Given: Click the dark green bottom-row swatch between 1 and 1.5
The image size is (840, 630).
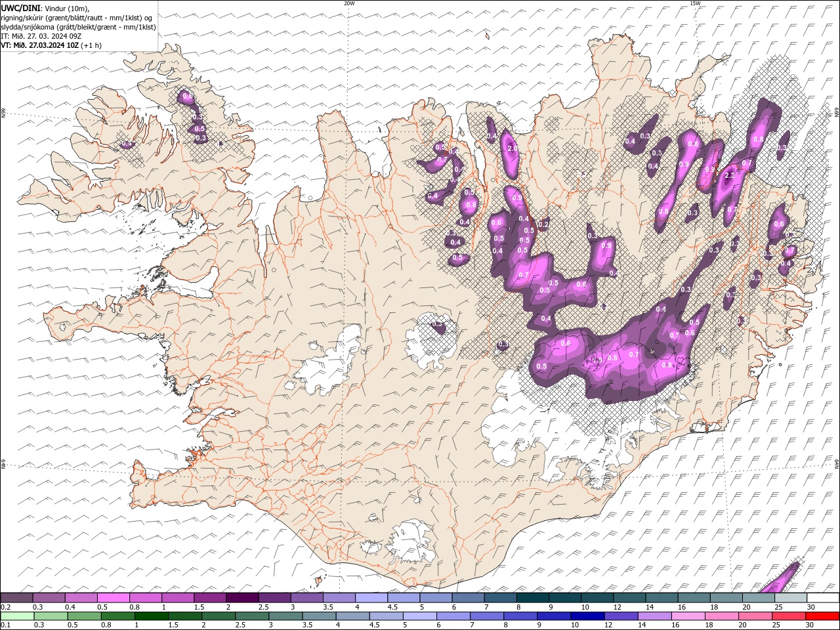Looking at the screenshot, I should click(x=152, y=616).
